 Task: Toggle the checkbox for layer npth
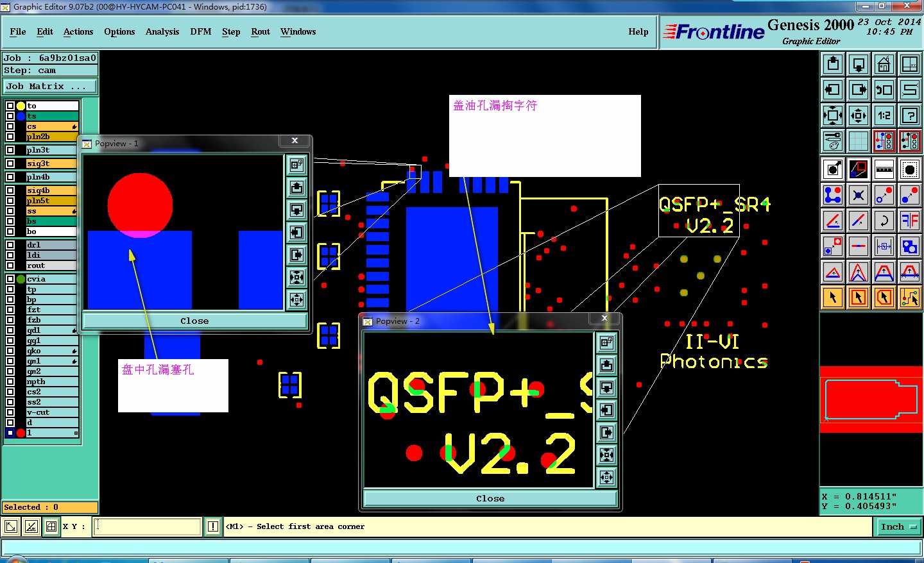(10, 382)
